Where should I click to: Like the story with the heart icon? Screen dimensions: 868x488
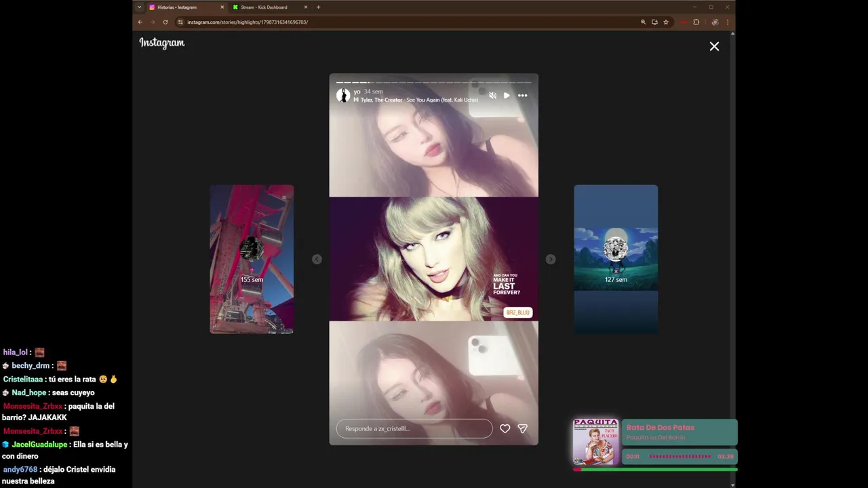[505, 428]
